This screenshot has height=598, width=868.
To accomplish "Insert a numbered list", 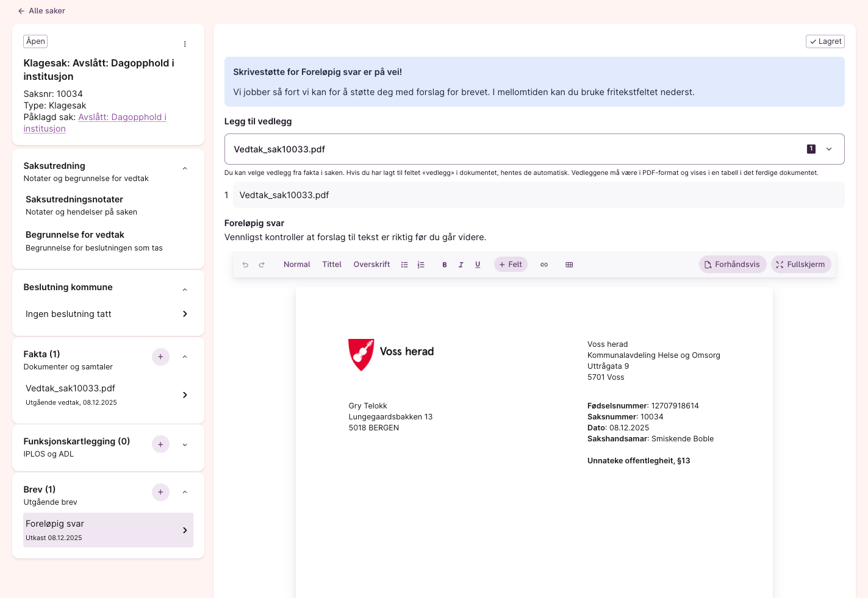I will [421, 265].
